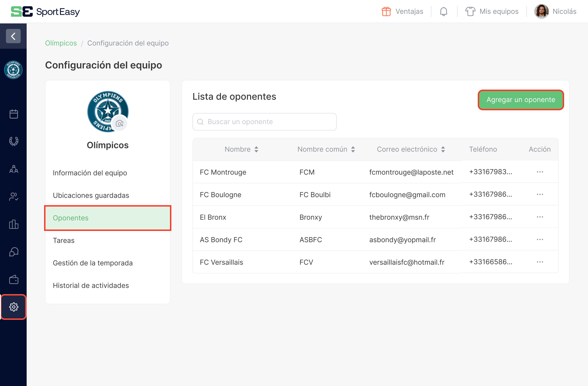
Task: Select the competitions laurel wreath icon
Action: [14, 141]
